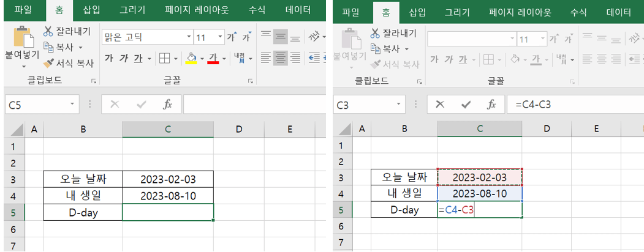Cut selection with scissors icon, left window
Viewport: 644px width, 252px height.
(x=48, y=31)
